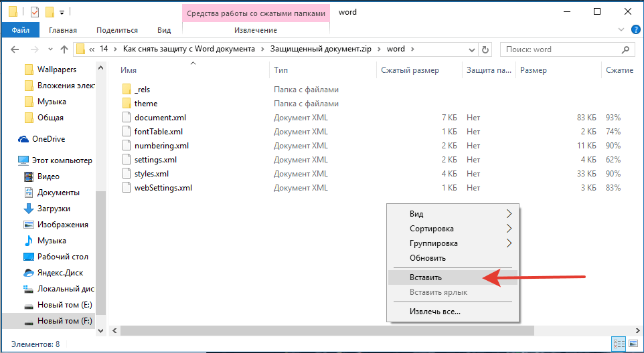Screen dimensions: 644x353
Task: Open the _rels folder
Action: [x=144, y=90]
